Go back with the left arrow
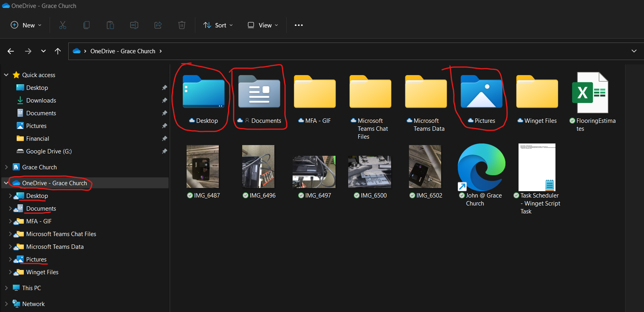644x312 pixels. click(11, 51)
